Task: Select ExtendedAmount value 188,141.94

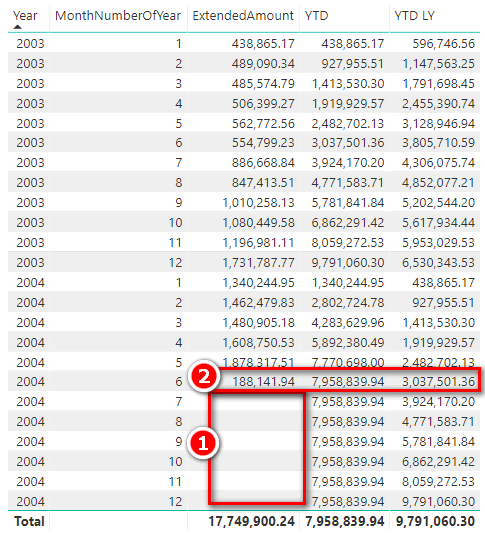Action: pyautogui.click(x=263, y=382)
